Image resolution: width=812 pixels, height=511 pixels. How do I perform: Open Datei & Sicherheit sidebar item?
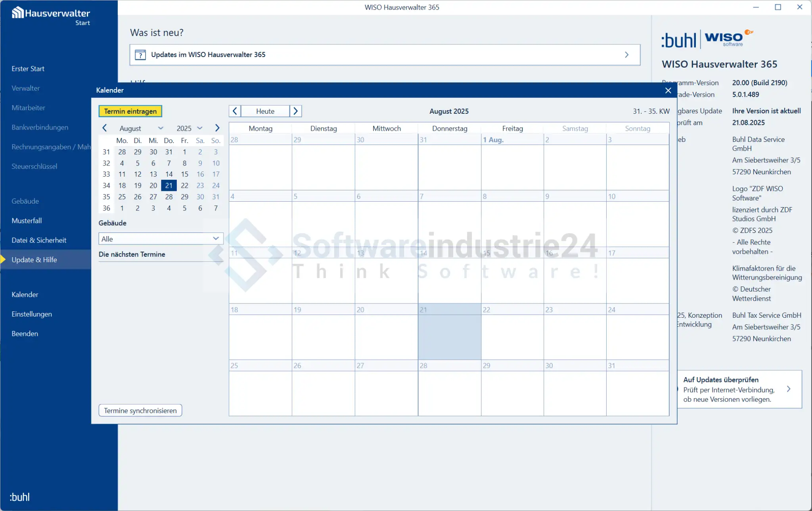click(x=39, y=240)
